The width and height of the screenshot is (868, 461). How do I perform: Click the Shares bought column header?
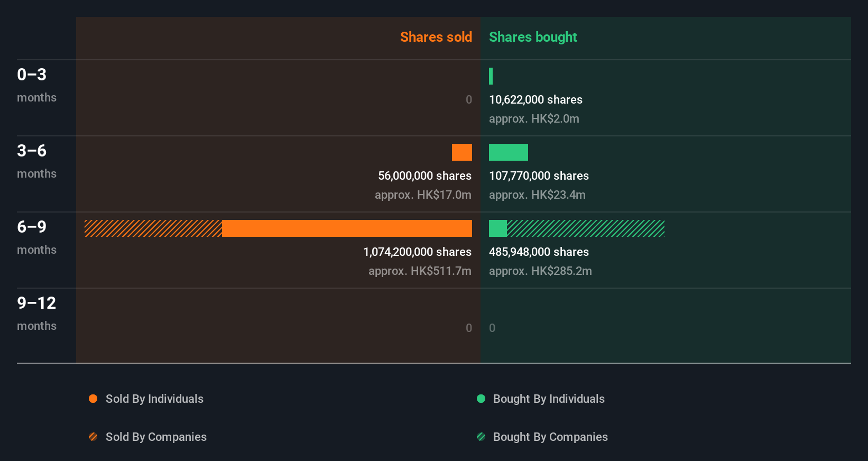pos(533,37)
